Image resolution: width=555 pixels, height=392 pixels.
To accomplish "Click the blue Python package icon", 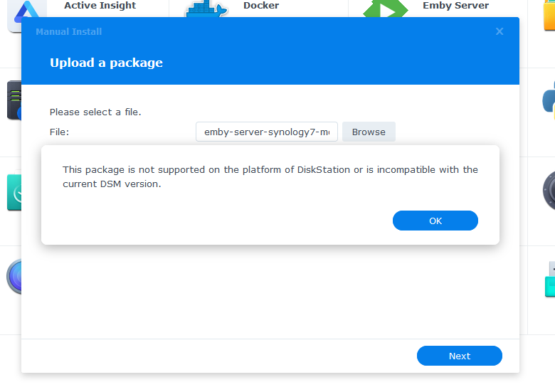I will [548, 100].
